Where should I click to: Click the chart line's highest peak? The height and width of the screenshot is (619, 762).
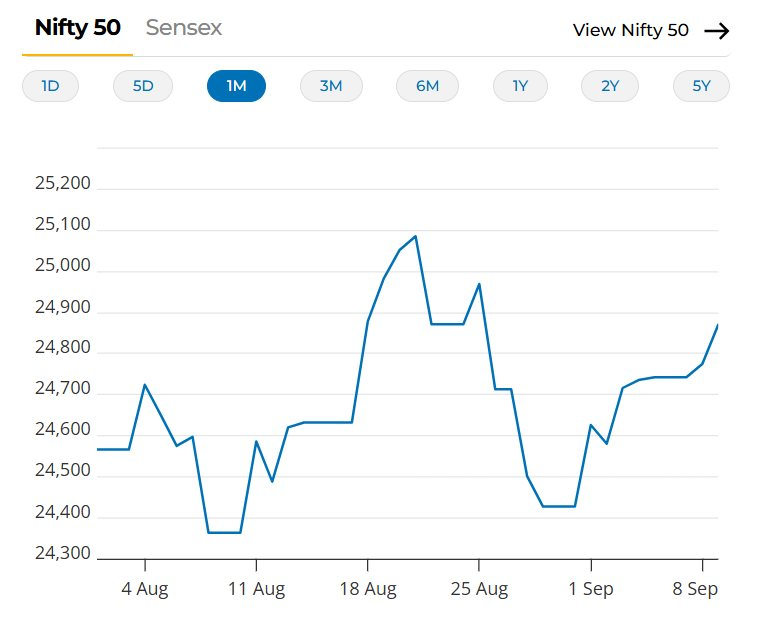(415, 236)
